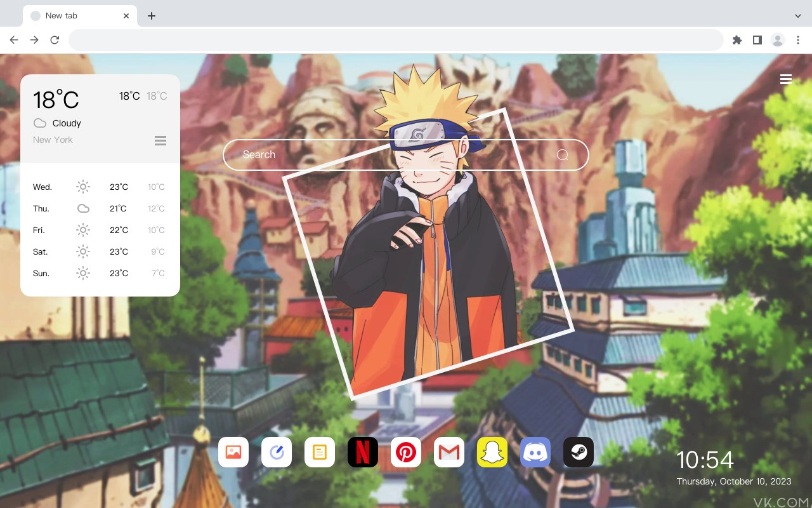Select the Fri. forecast row label
Image resolution: width=812 pixels, height=508 pixels.
(x=39, y=230)
